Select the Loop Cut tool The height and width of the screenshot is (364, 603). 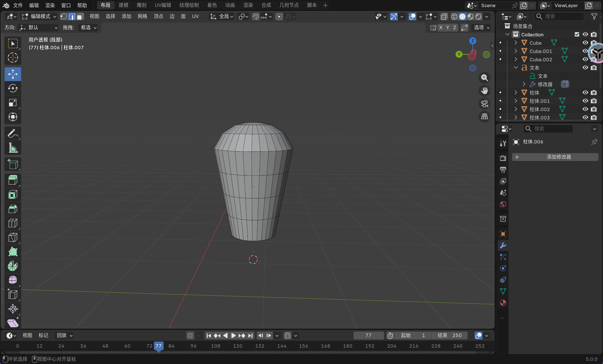pyautogui.click(x=13, y=223)
